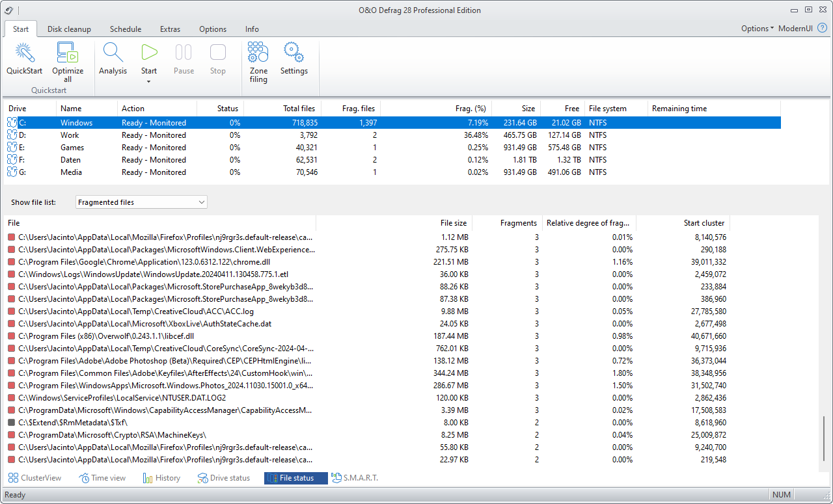Select drive G: icon in drive list
Viewport: 833px width, 504px height.
coord(12,172)
